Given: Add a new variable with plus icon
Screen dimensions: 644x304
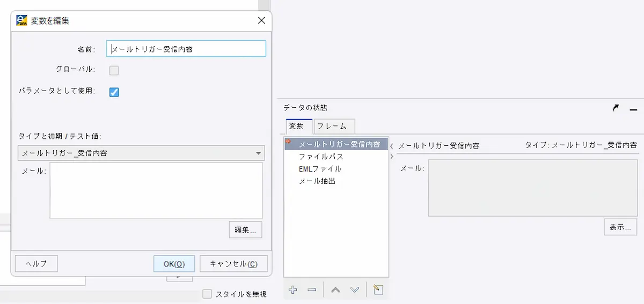Looking at the screenshot, I should click(292, 290).
